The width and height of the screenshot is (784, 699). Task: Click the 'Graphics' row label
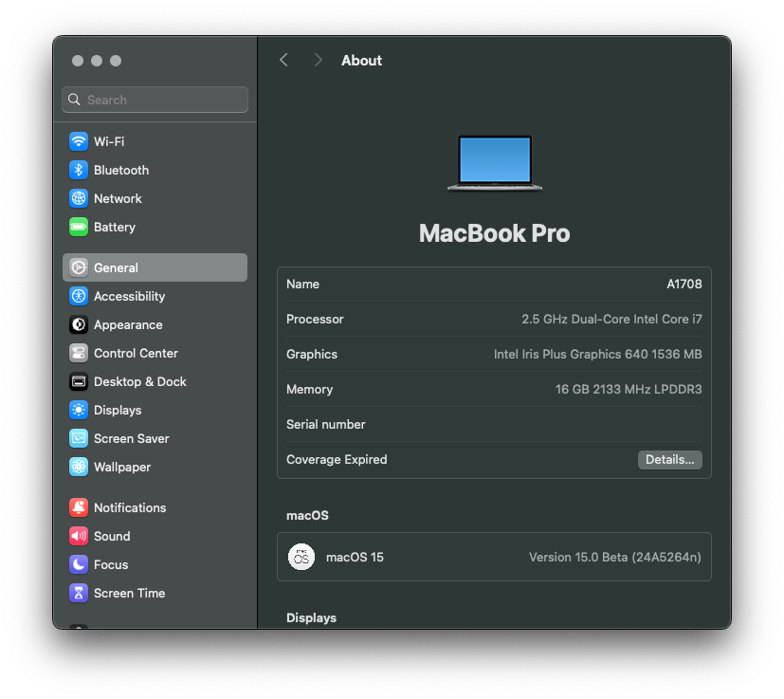[x=312, y=355]
